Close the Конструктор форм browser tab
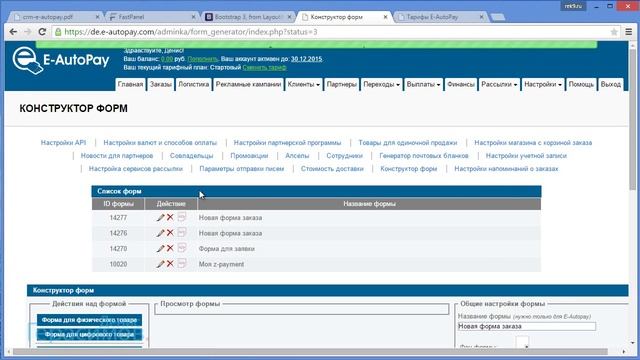The image size is (640, 360). pyautogui.click(x=385, y=17)
